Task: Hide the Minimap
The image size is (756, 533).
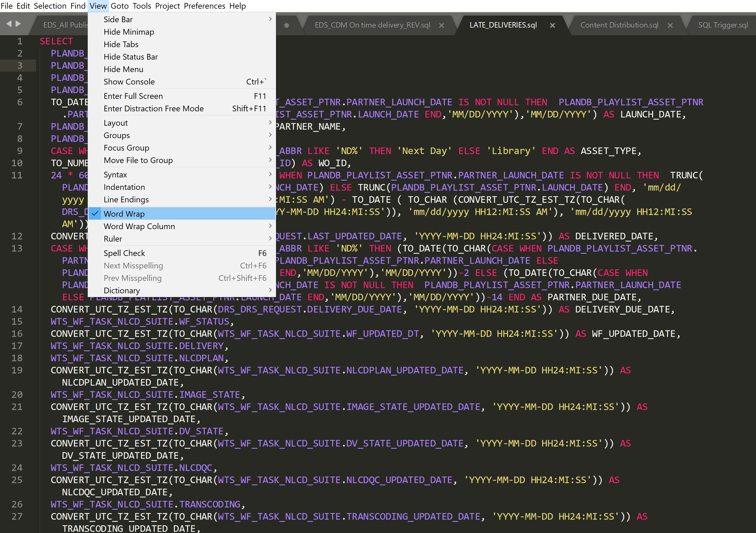Action: [129, 32]
